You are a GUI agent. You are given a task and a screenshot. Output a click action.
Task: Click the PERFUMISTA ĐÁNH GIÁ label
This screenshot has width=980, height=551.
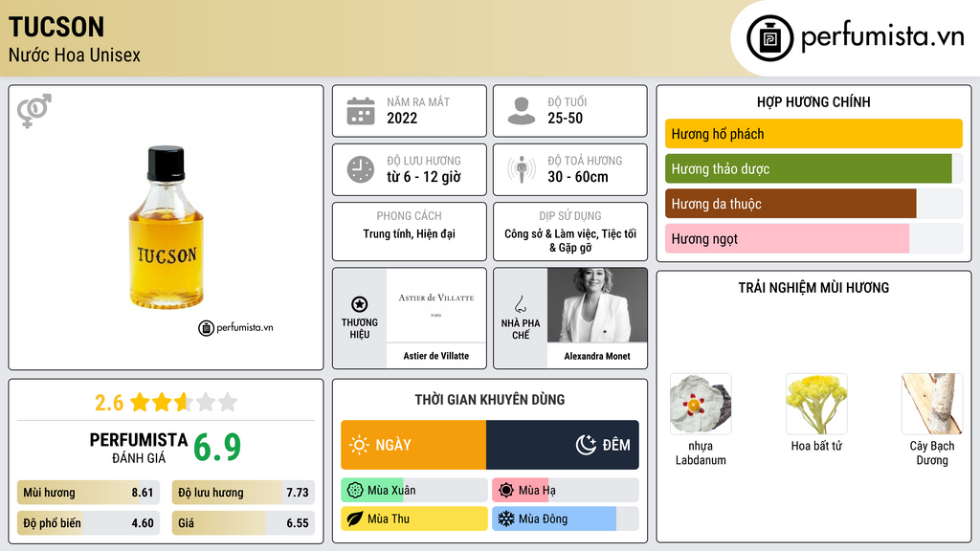pyautogui.click(x=139, y=448)
